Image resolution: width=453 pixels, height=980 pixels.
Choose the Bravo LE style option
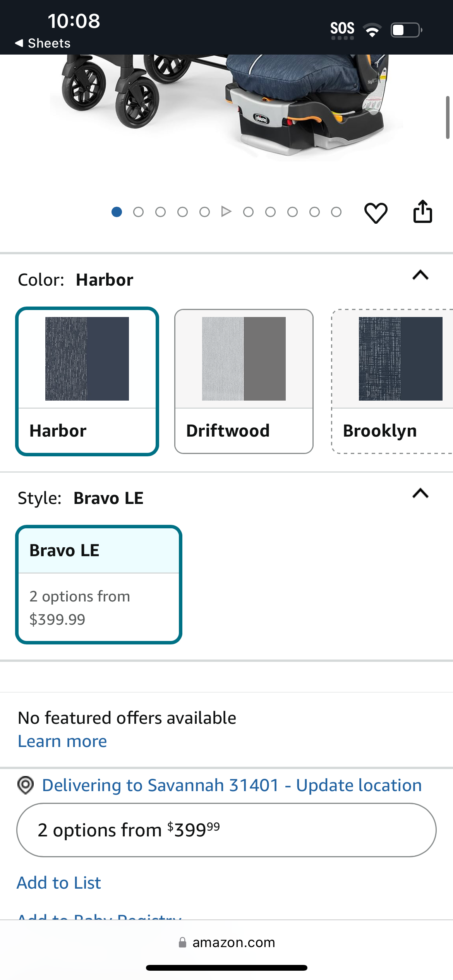[x=99, y=584]
